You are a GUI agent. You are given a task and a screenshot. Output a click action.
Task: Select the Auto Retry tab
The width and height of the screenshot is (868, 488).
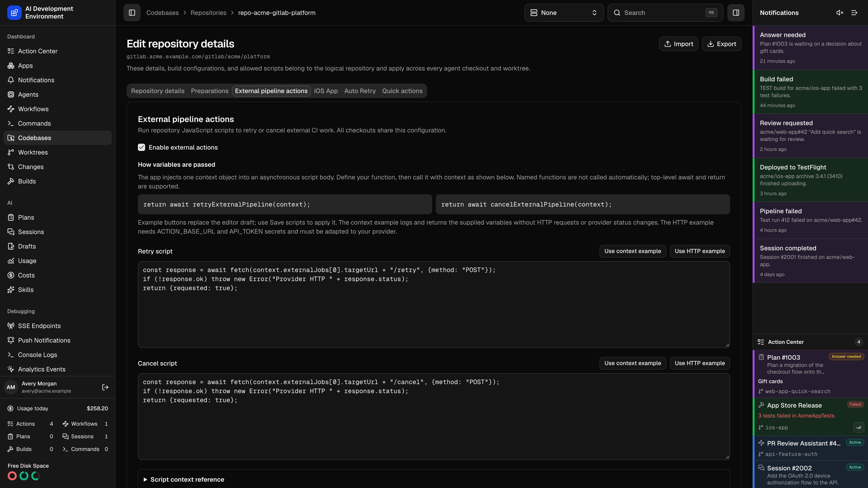[360, 91]
